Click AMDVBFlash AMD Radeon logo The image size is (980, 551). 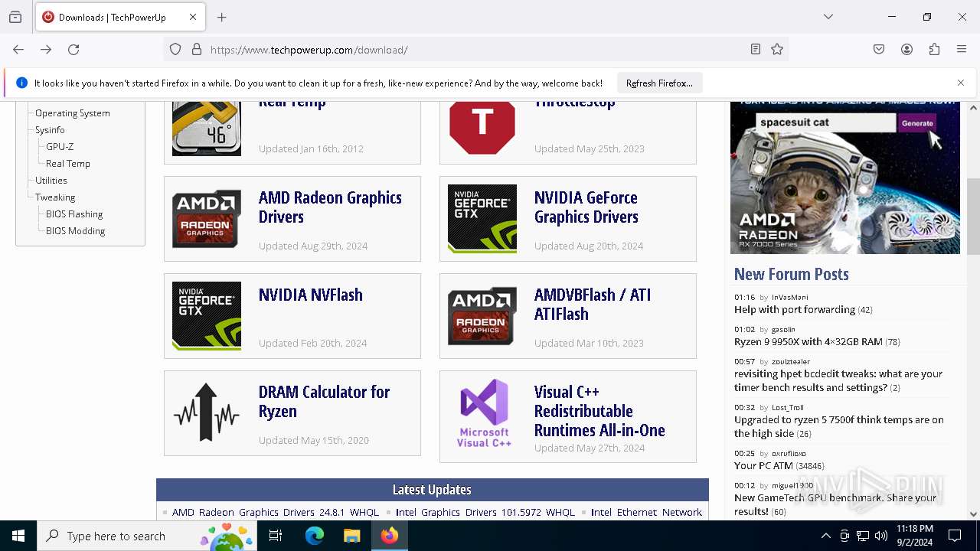[482, 316]
